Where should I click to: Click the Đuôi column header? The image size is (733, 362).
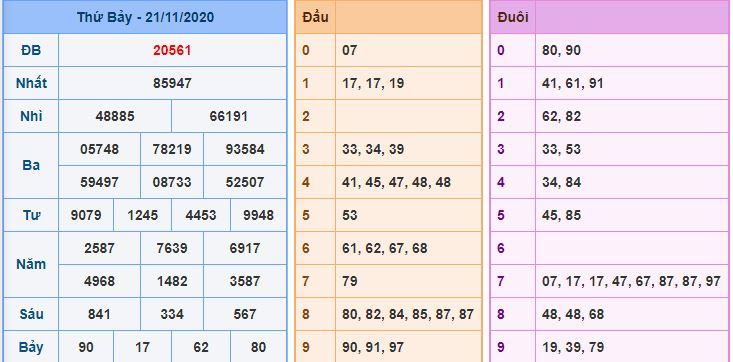click(513, 17)
